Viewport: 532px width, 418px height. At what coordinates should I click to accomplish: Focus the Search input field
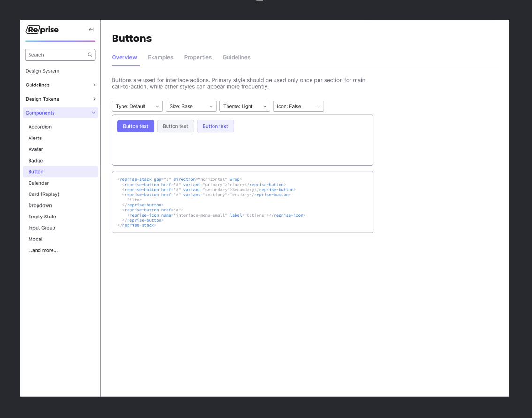tap(61, 54)
